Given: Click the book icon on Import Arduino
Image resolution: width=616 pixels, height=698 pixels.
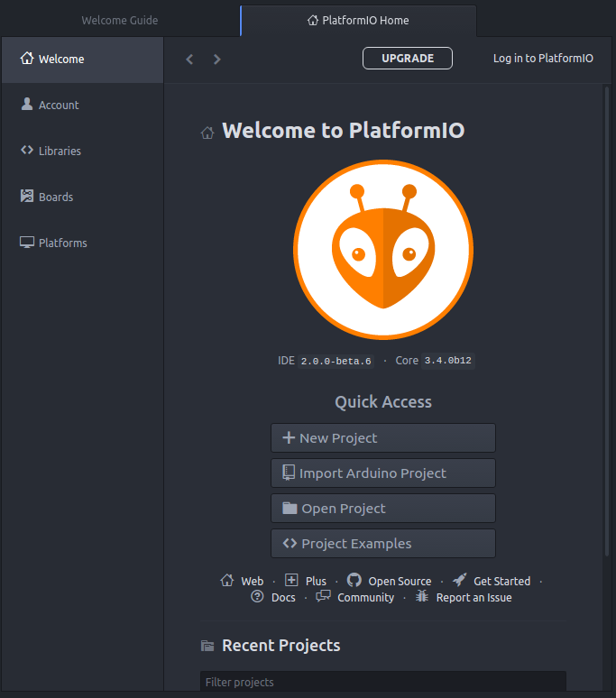Looking at the screenshot, I should (289, 473).
